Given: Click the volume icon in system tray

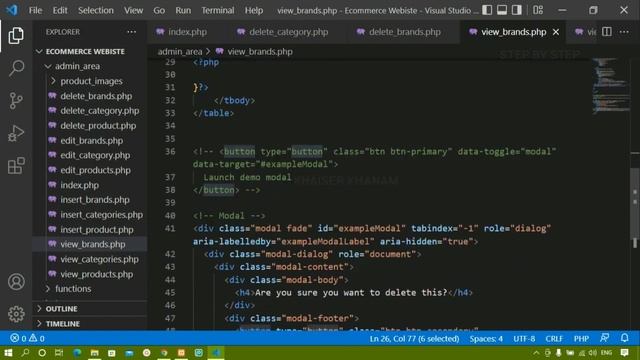Looking at the screenshot, I should 592,353.
